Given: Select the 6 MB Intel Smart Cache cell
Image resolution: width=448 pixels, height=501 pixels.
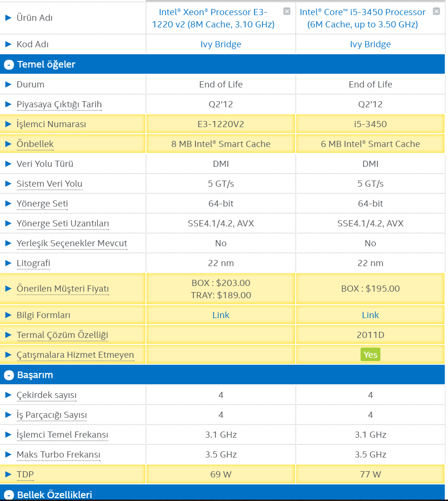Looking at the screenshot, I should (x=370, y=144).
